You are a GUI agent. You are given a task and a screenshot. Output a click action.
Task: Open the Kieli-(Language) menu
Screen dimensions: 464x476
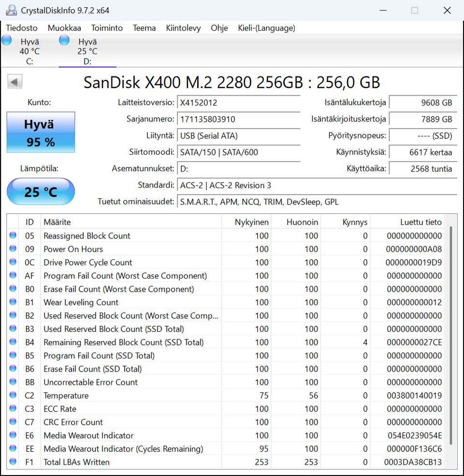[267, 28]
